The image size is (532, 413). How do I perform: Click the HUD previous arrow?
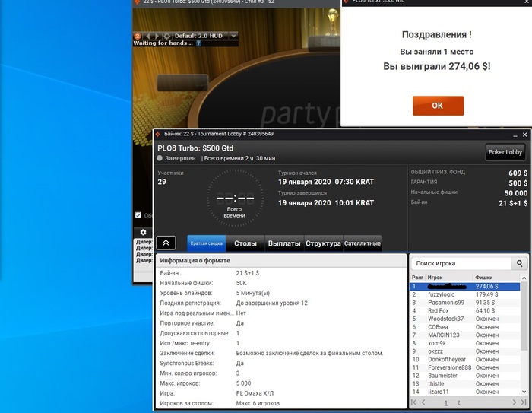click(x=147, y=36)
